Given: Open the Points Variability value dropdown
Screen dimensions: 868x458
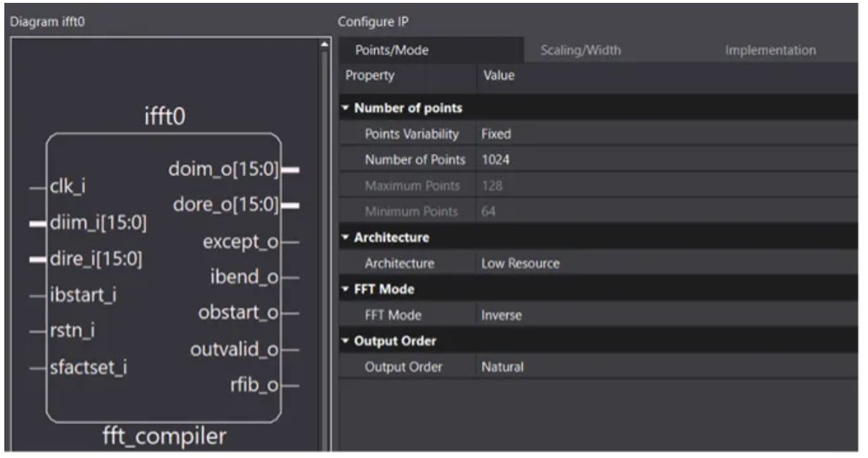Looking at the screenshot, I should 666,134.
